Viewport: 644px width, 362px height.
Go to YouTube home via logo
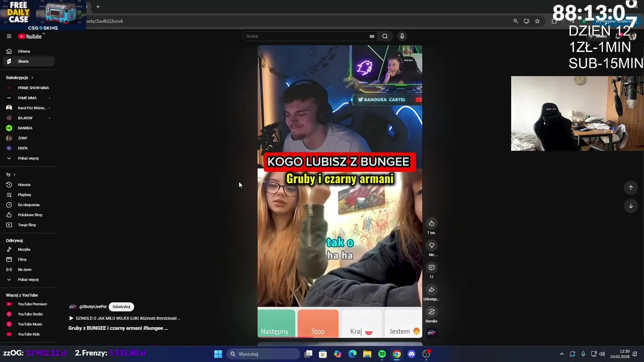tap(30, 36)
